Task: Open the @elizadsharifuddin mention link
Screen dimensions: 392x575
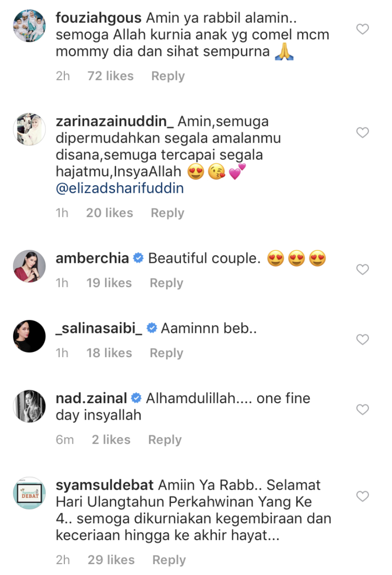Action: coord(120,189)
